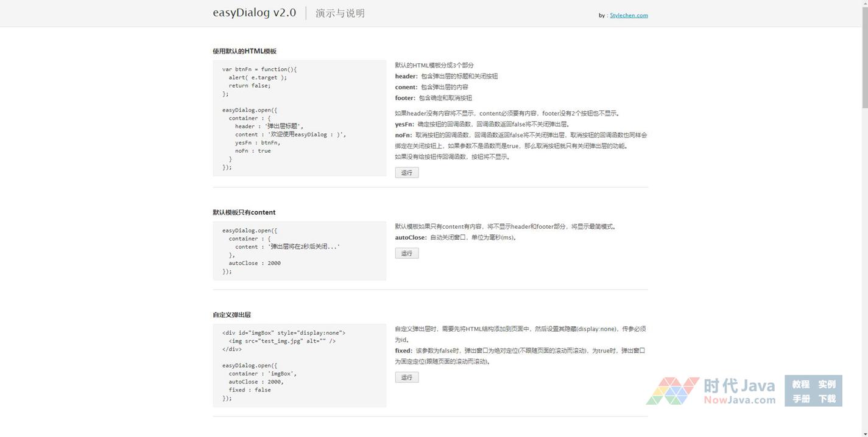
Task: Click the colorful NowJava triangle logo
Action: [x=672, y=391]
